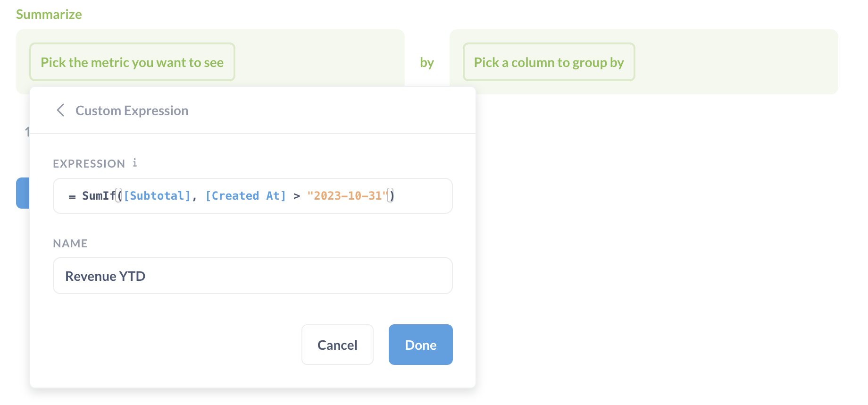Click the equals sign prefix of the expression
Viewport: 868px width, 405px height.
pos(72,196)
